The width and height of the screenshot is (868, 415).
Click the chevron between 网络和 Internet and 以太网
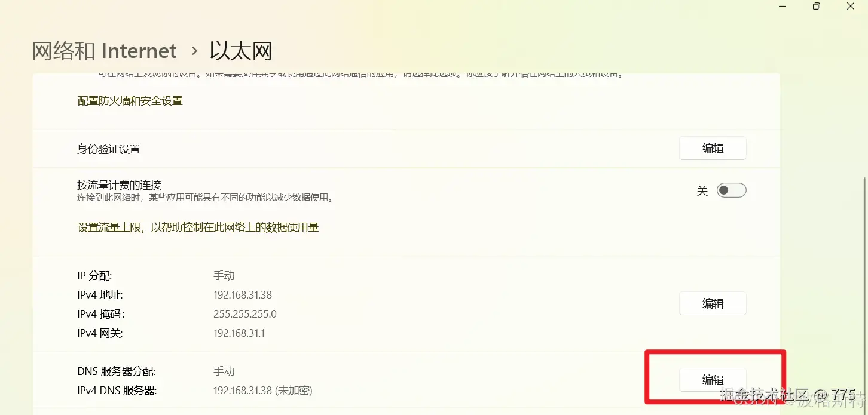193,51
